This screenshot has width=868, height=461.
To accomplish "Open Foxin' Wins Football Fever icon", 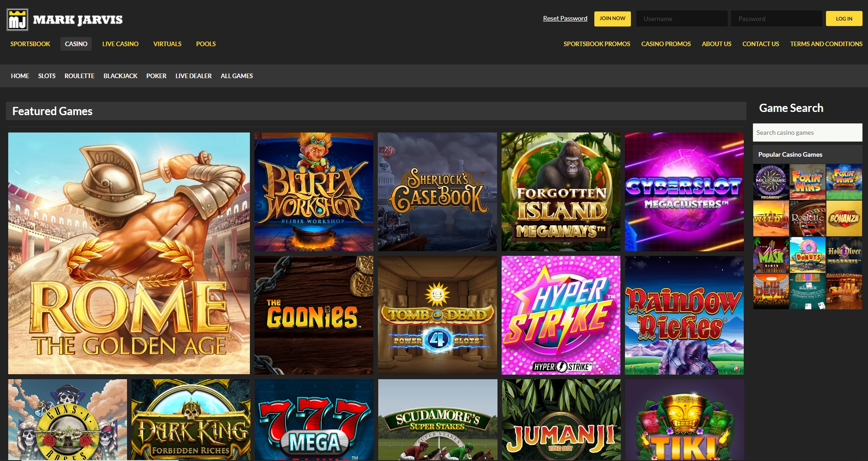I will coord(844,182).
